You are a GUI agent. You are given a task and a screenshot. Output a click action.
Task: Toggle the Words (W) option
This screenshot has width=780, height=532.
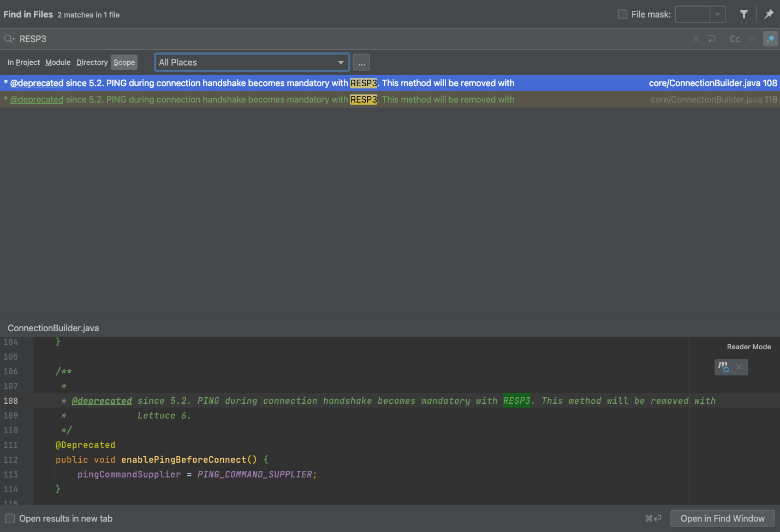click(x=753, y=39)
